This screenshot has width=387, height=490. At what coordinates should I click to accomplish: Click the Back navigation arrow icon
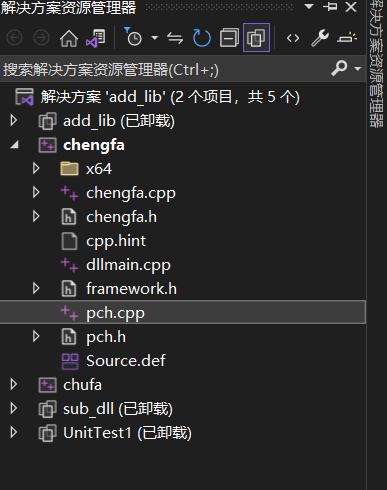click(14, 38)
